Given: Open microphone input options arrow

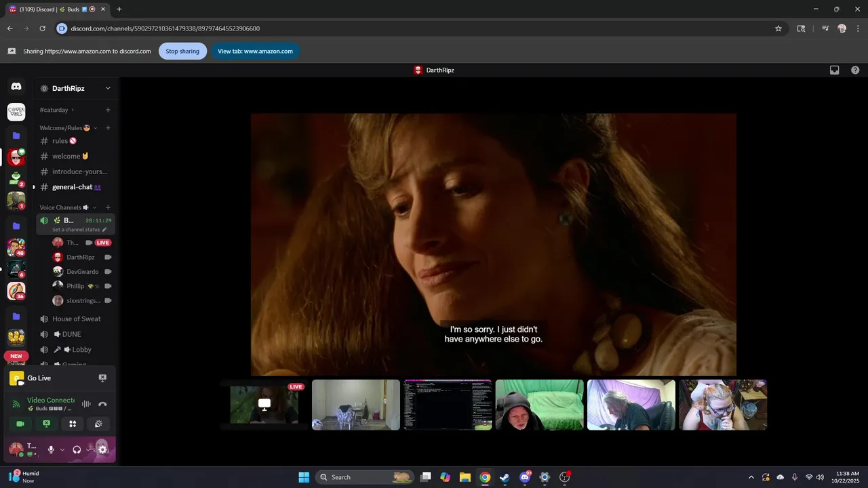Looking at the screenshot, I should click(62, 449).
